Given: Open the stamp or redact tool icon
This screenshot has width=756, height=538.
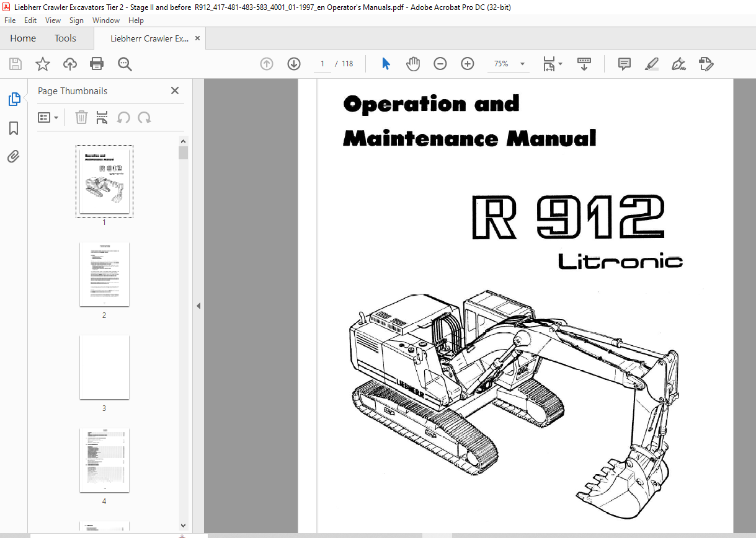Looking at the screenshot, I should (x=706, y=64).
